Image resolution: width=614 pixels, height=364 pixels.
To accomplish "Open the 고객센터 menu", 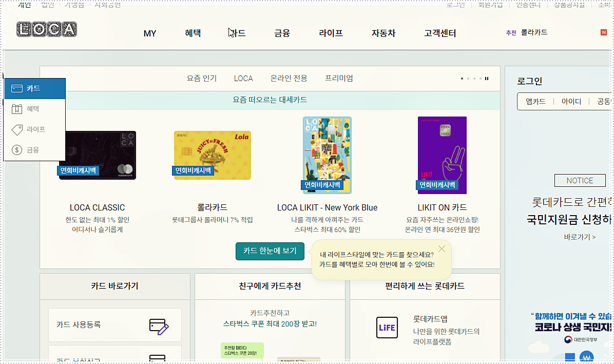I will (x=440, y=33).
